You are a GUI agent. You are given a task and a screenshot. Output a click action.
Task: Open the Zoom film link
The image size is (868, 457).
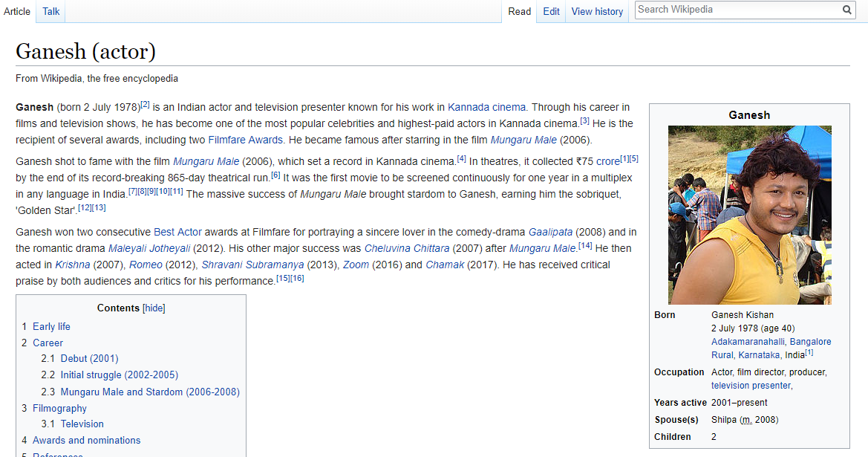(356, 265)
